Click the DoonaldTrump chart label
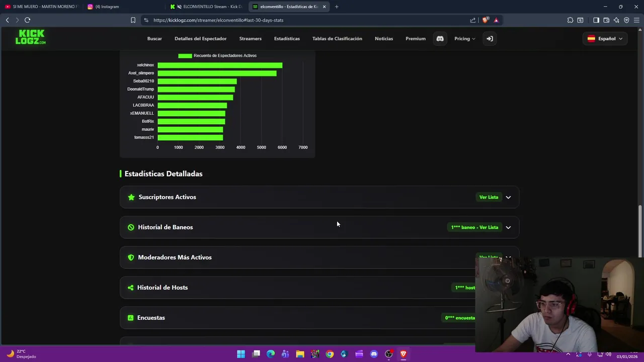The width and height of the screenshot is (644, 362). pyautogui.click(x=140, y=89)
